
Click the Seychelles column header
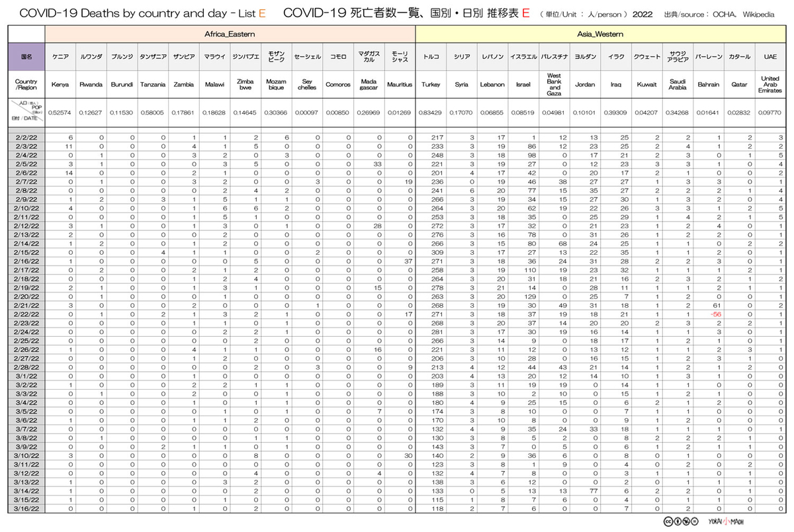[x=307, y=85]
